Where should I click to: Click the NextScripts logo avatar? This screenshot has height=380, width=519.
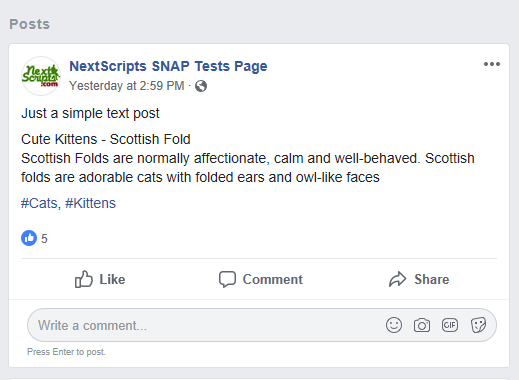[41, 76]
